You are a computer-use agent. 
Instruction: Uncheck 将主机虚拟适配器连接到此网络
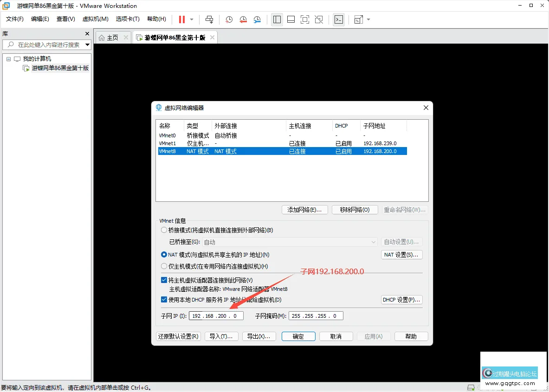pyautogui.click(x=164, y=280)
